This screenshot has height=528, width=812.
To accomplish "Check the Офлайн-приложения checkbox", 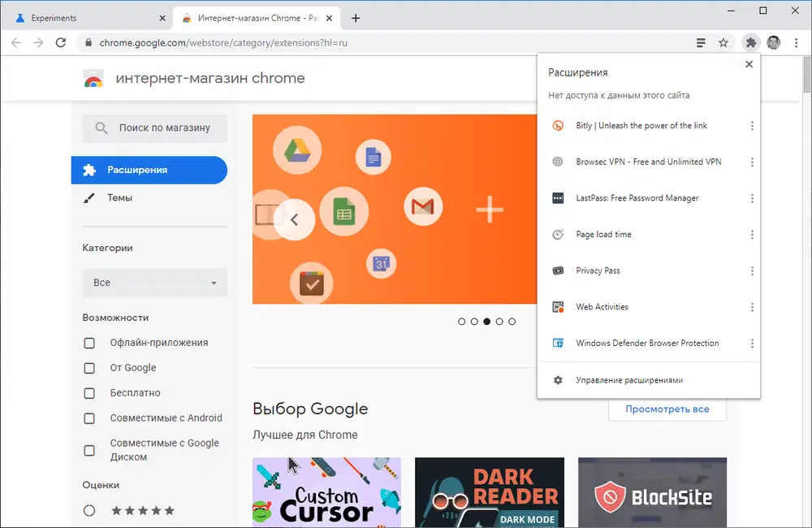I will tap(89, 343).
